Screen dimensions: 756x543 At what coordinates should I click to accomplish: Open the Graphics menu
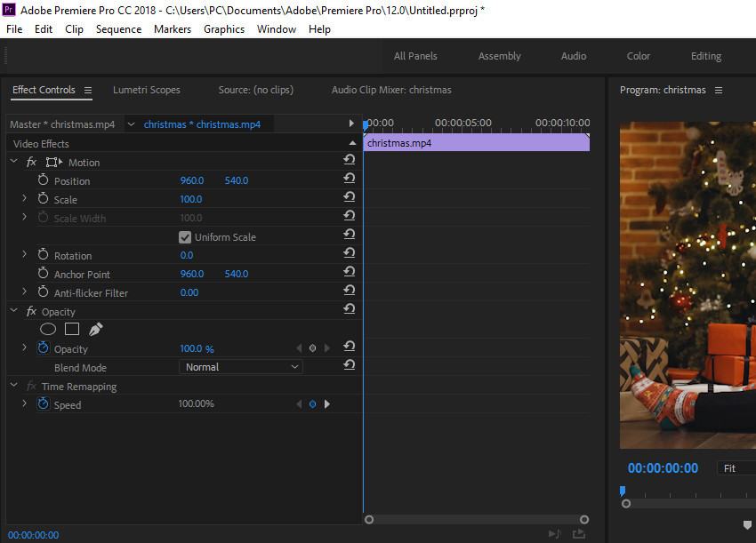pos(224,29)
